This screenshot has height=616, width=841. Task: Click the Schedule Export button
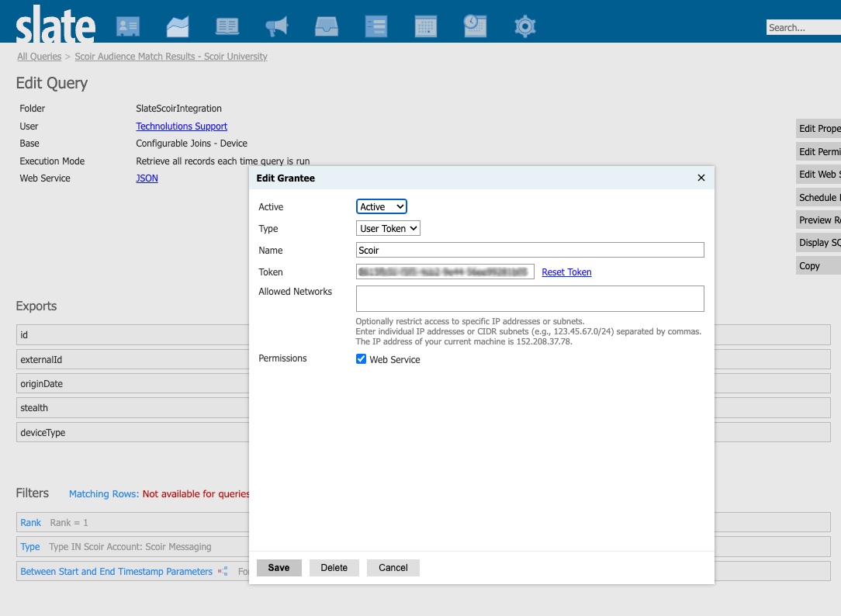click(819, 197)
